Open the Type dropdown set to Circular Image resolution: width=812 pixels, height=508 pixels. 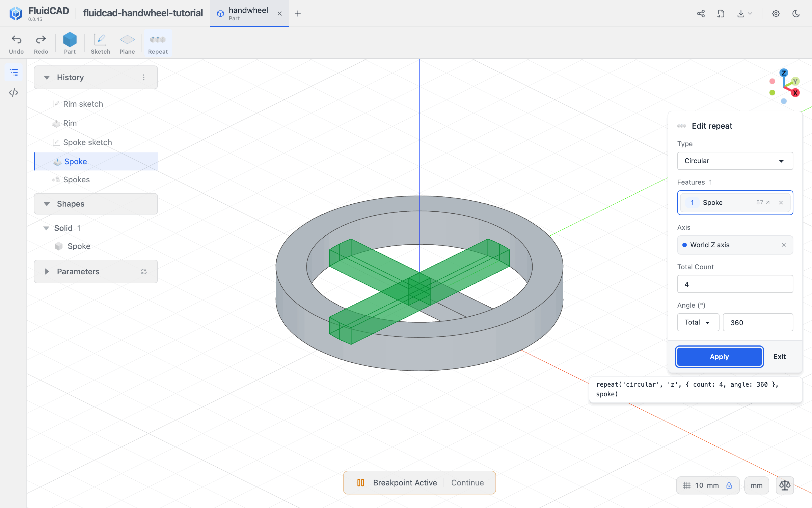[735, 161]
